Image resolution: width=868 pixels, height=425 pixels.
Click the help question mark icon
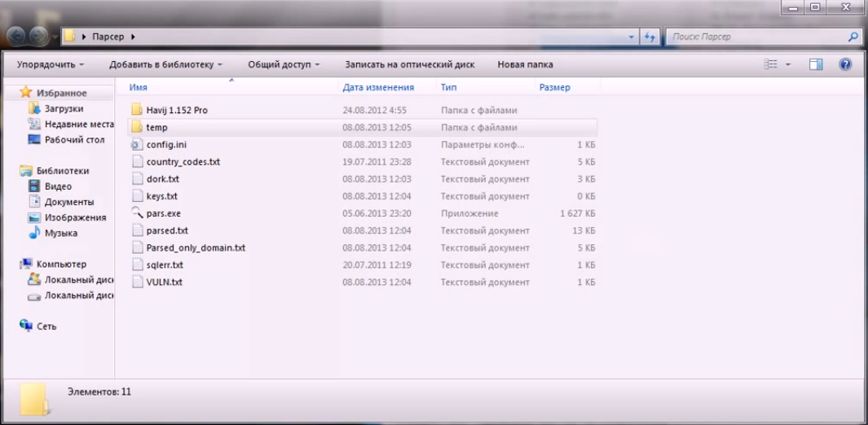(845, 64)
